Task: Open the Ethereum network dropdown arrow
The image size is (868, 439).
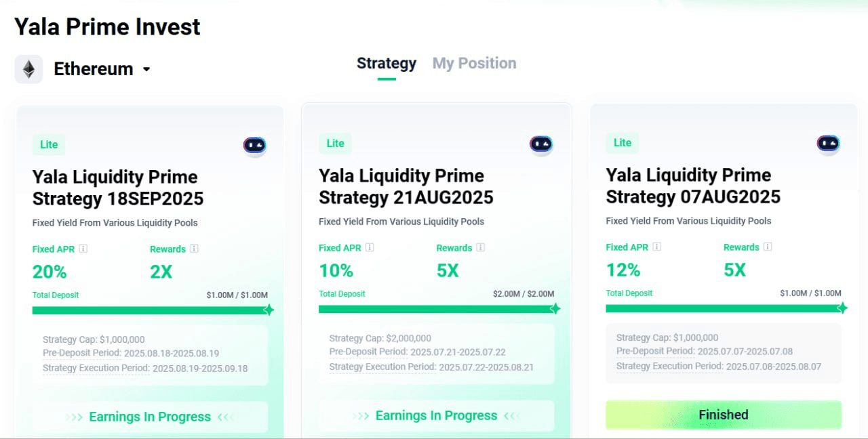Action: coord(146,69)
